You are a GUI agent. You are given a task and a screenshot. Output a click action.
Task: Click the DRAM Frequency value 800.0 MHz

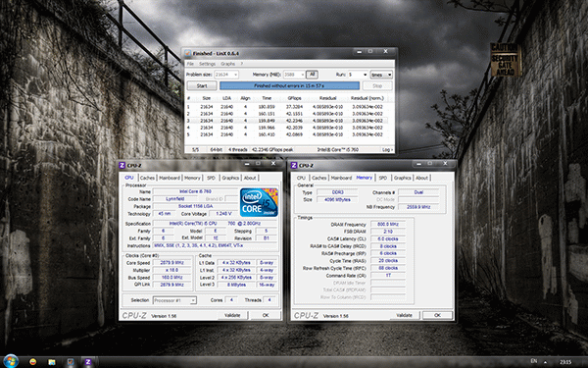388,224
